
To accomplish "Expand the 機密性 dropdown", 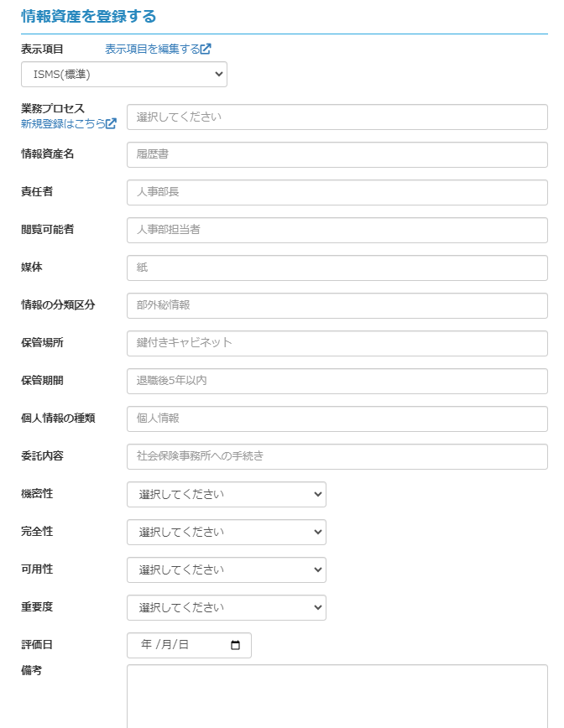I will (x=226, y=495).
